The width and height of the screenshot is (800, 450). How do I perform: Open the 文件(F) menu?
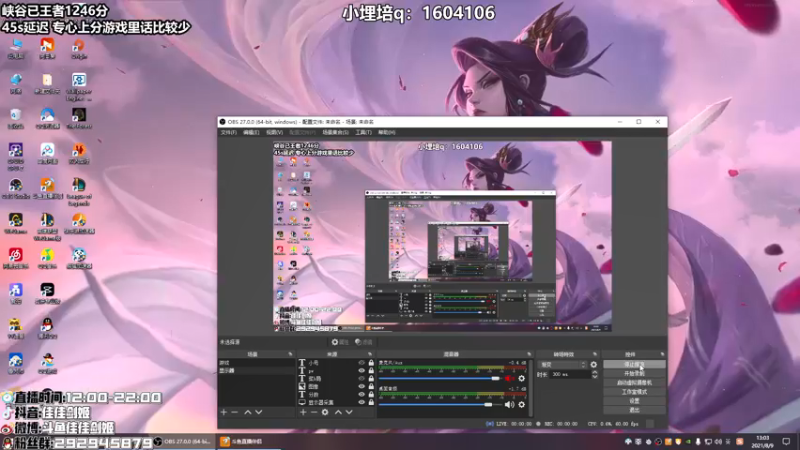point(229,133)
